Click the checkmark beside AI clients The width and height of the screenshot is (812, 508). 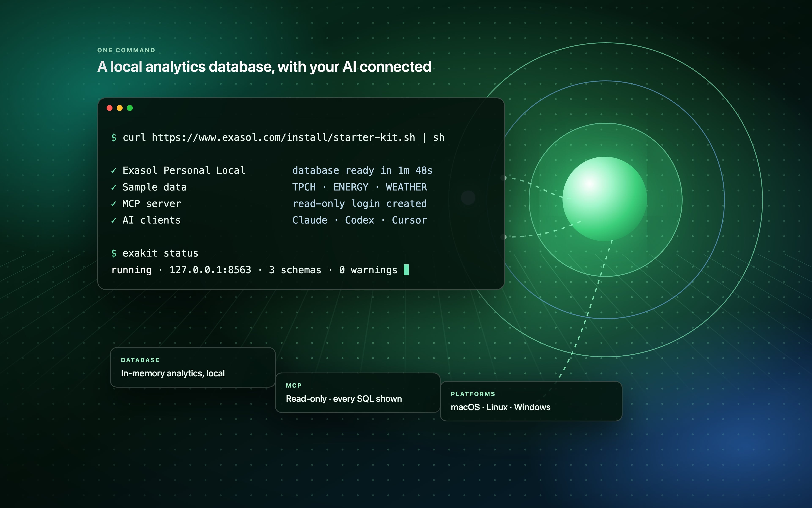[x=114, y=220]
